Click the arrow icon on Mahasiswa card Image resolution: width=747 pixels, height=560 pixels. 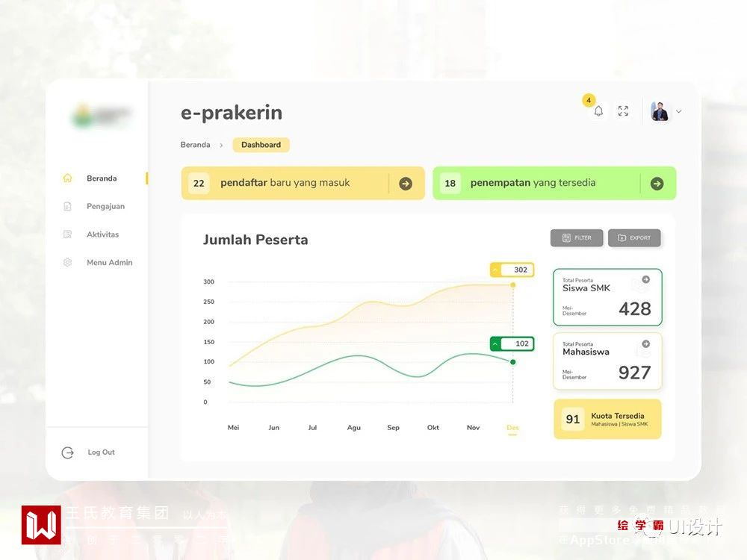[x=646, y=343]
